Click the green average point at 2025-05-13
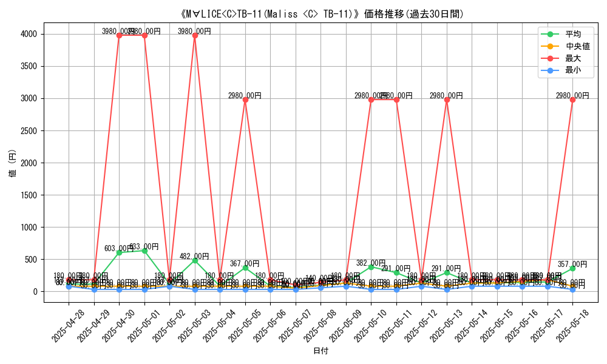 447,273
